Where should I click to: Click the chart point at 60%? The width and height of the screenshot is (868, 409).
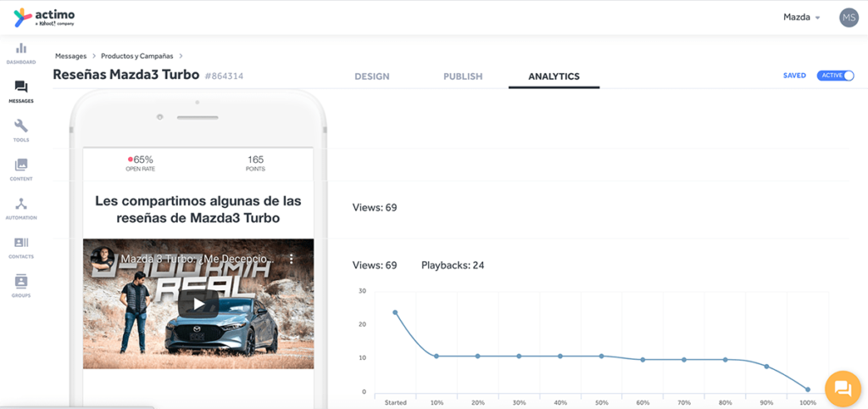click(643, 360)
